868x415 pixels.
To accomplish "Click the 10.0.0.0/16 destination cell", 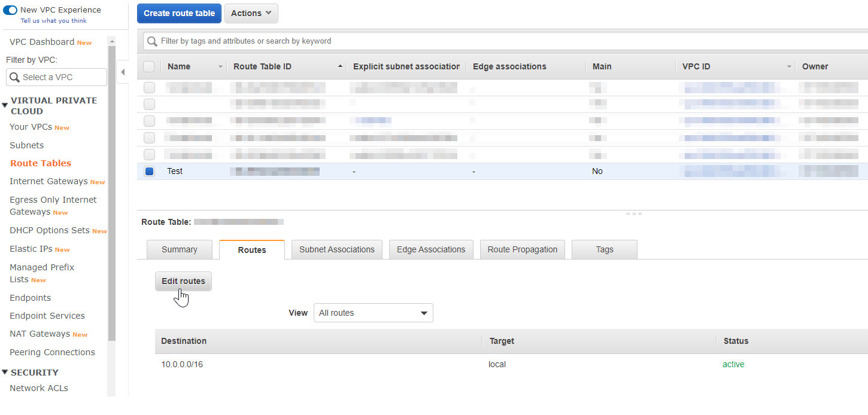I will pos(182,364).
